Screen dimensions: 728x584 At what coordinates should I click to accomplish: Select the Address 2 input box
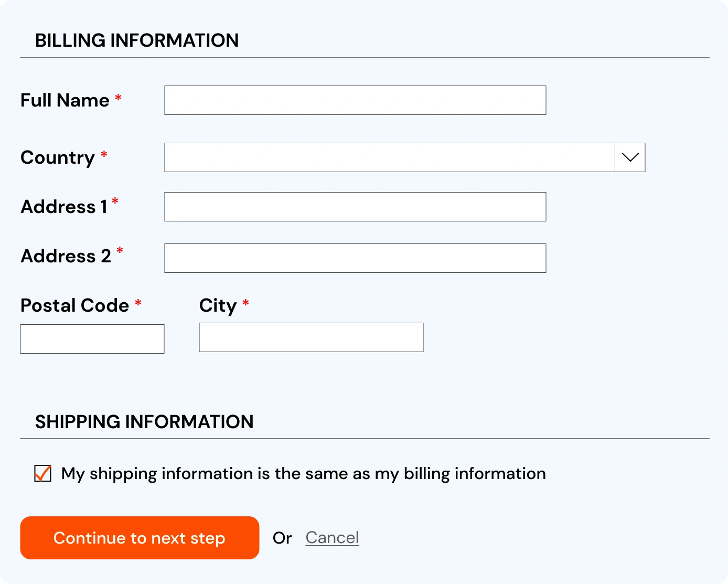pos(355,258)
